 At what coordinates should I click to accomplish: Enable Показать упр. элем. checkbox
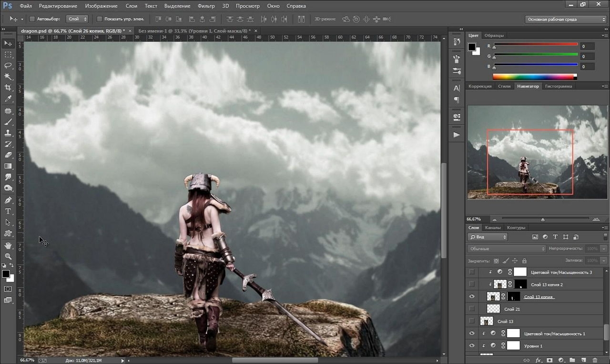pyautogui.click(x=99, y=19)
